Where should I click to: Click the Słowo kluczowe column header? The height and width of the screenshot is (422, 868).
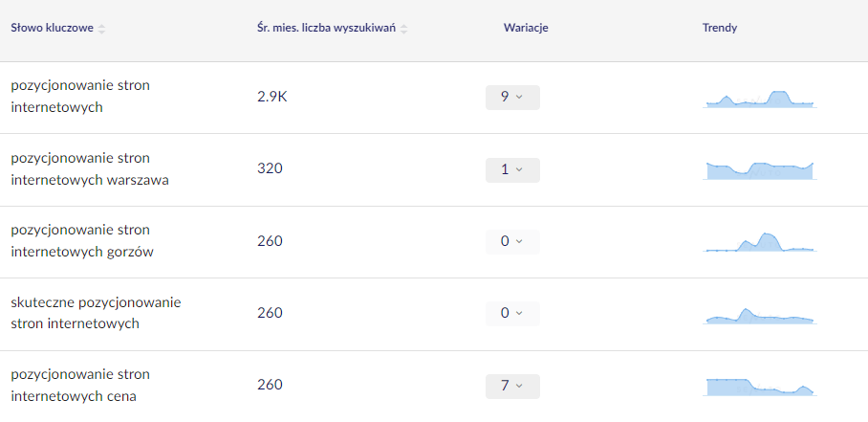tap(52, 28)
